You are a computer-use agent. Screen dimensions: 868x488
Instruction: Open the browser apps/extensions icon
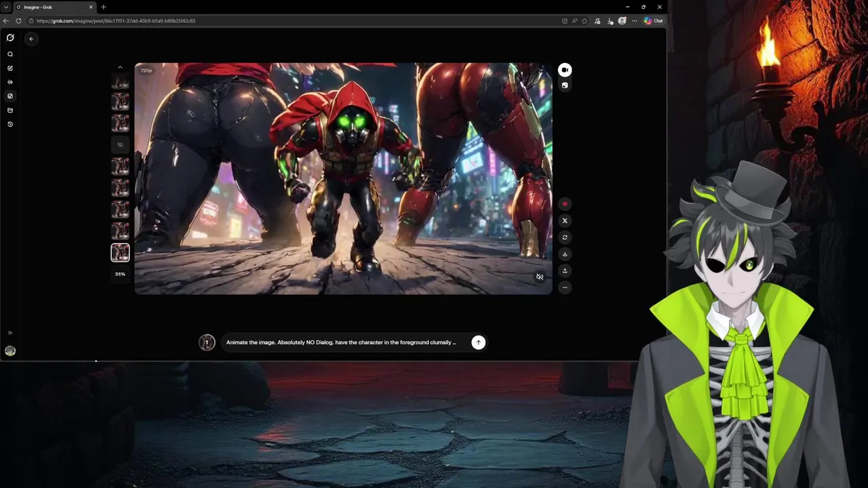click(x=565, y=21)
